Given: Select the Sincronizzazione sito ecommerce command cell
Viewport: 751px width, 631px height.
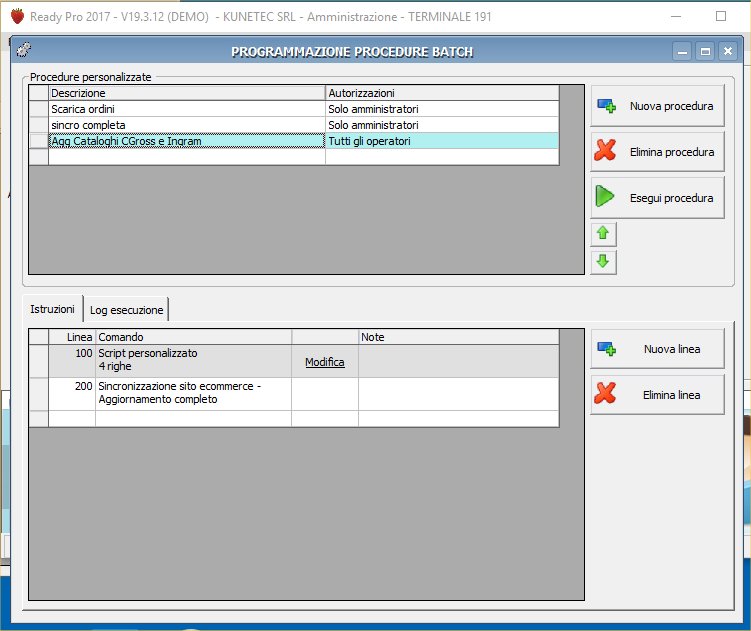Looking at the screenshot, I should [x=193, y=394].
